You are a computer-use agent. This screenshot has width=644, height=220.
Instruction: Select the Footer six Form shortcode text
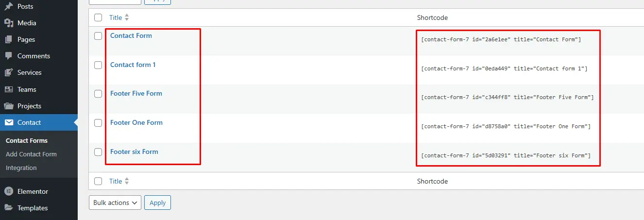coord(506,155)
